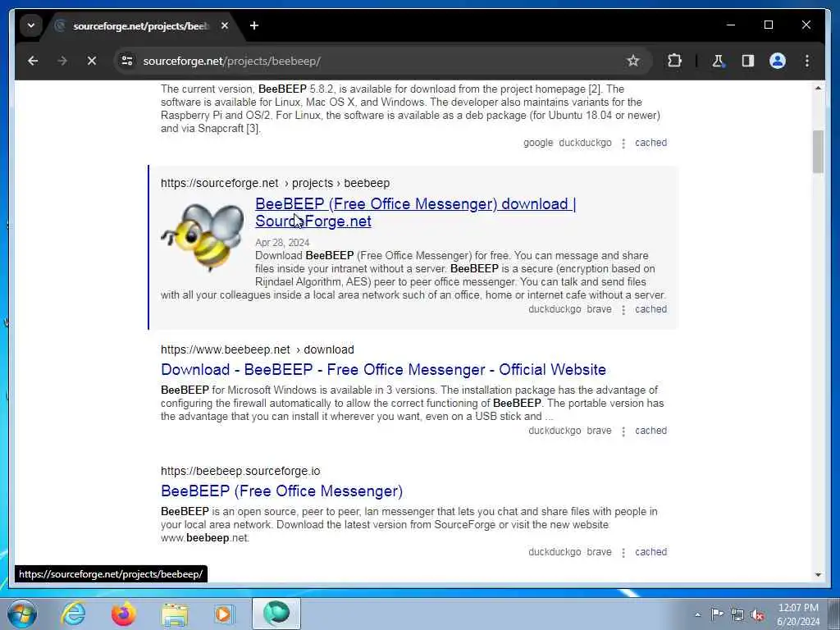Screen dimensions: 840x630
Task: Click duckduckgo under beebeep.sourceforge.io result
Action: coord(555,552)
